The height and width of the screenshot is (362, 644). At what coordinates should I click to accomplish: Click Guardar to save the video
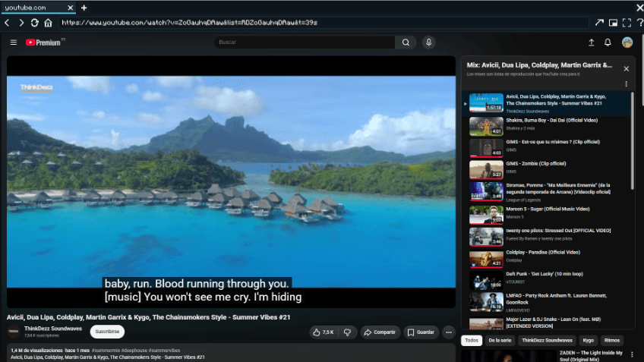[x=421, y=332]
